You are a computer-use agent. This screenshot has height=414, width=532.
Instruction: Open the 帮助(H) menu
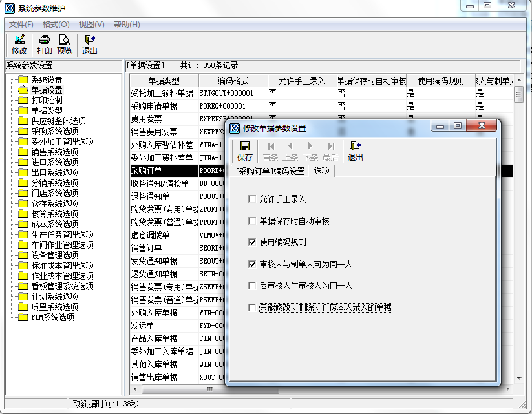tap(126, 24)
